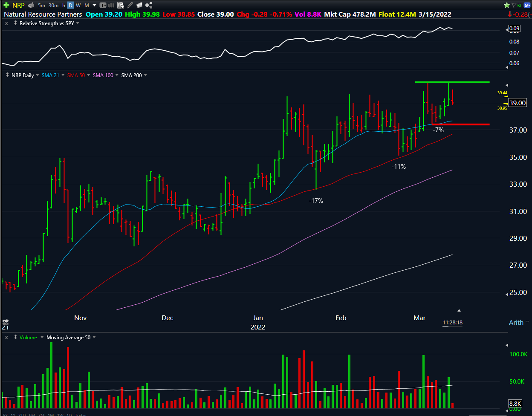The width and height of the screenshot is (532, 416).
Task: Click the move arrows on Volume pane
Action: (x=15, y=338)
